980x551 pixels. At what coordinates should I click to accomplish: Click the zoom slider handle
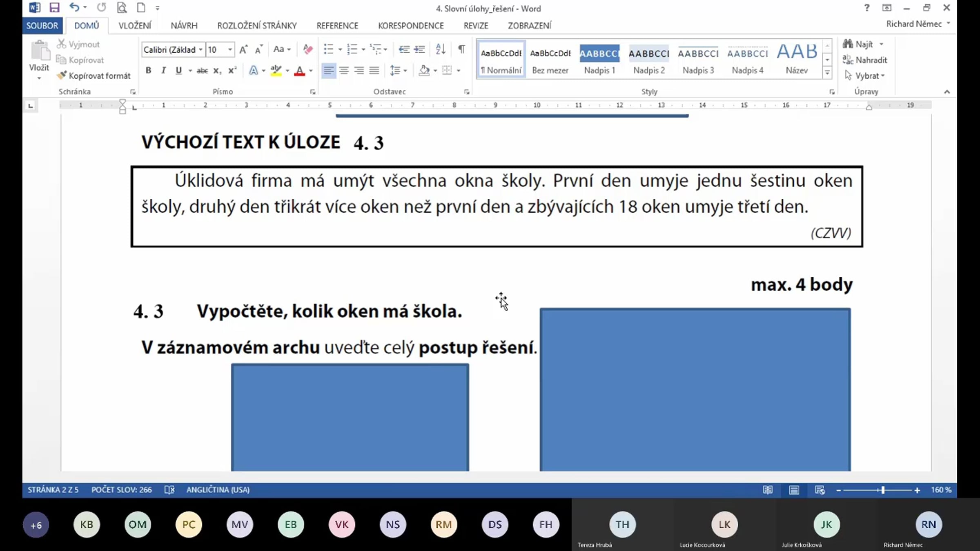pyautogui.click(x=883, y=490)
